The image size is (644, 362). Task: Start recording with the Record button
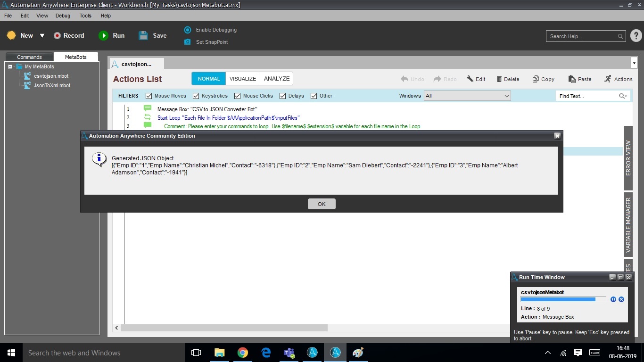click(69, 35)
